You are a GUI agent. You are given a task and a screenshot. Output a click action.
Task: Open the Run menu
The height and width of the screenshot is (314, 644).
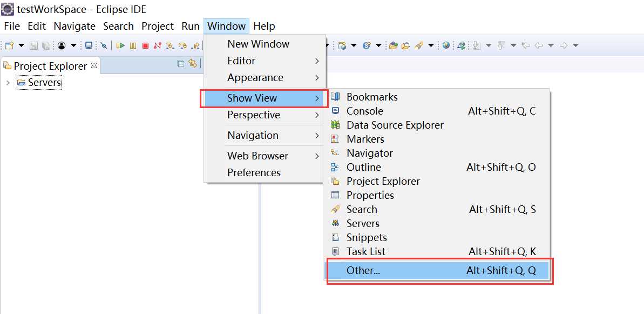point(191,26)
